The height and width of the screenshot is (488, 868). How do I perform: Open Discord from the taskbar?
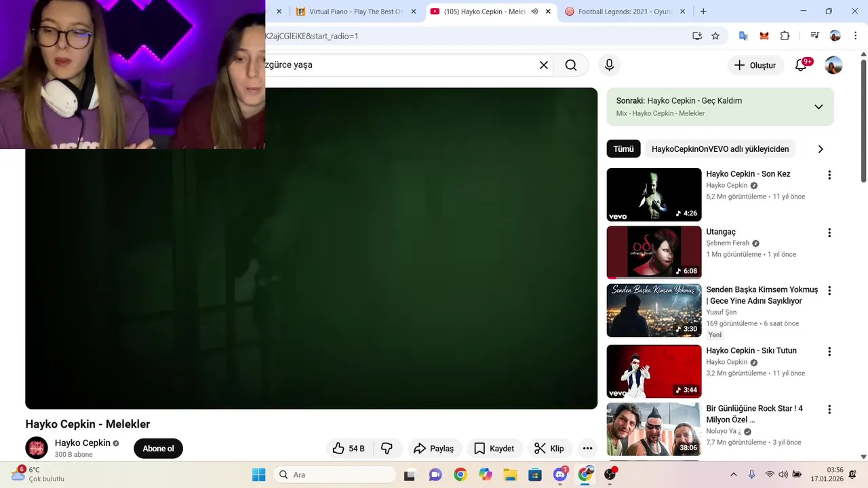pos(560,474)
